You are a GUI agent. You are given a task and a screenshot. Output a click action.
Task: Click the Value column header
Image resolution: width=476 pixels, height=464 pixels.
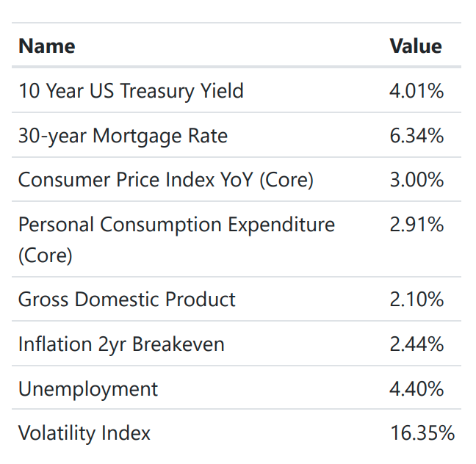(x=416, y=46)
